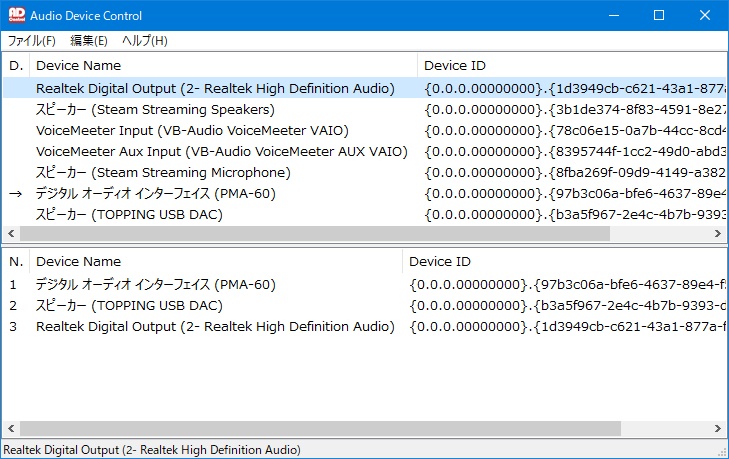Open the 編集(E) menu
Viewport: 729px width, 459px height.
coord(89,41)
